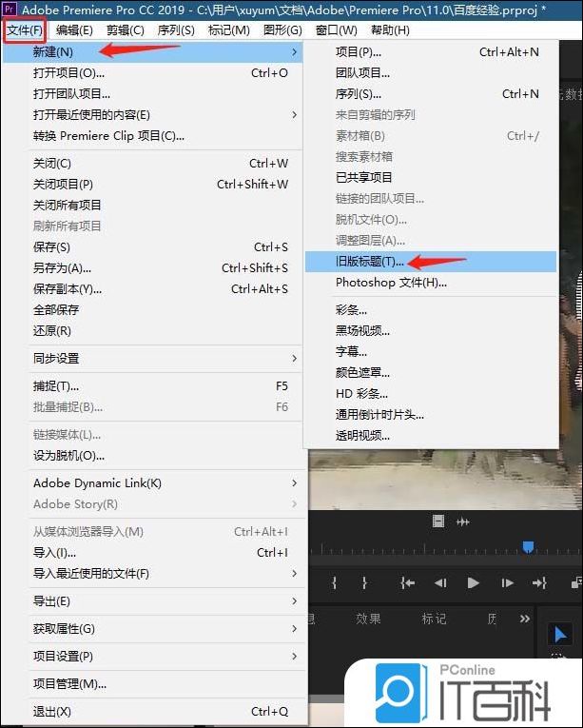
Task: Choose 序列(S)... in the New submenu
Action: 431,94
